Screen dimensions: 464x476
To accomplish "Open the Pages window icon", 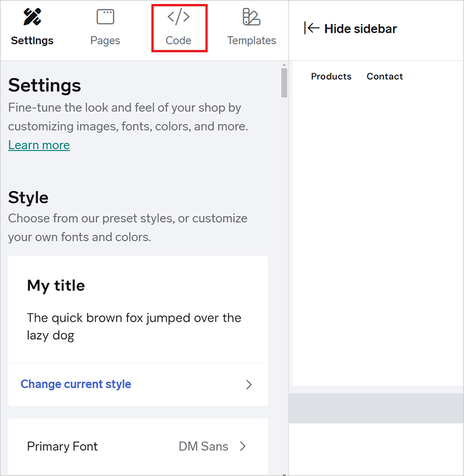I will pos(105,17).
